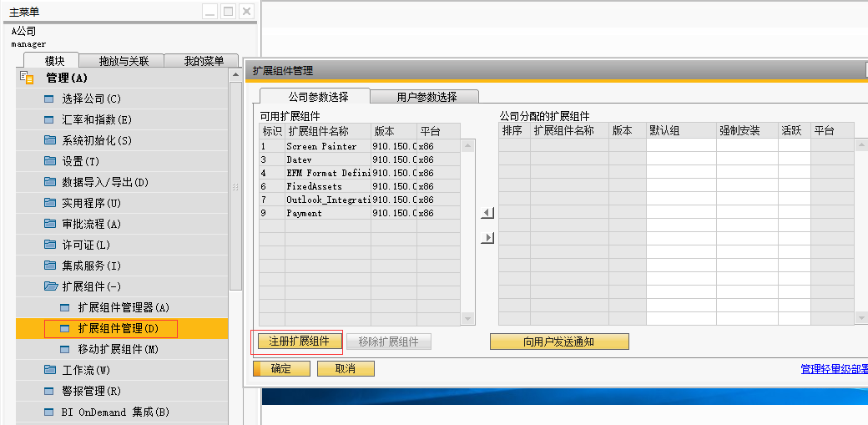Expand the 设置(T) folder
This screenshot has height=425, width=868.
click(122, 161)
